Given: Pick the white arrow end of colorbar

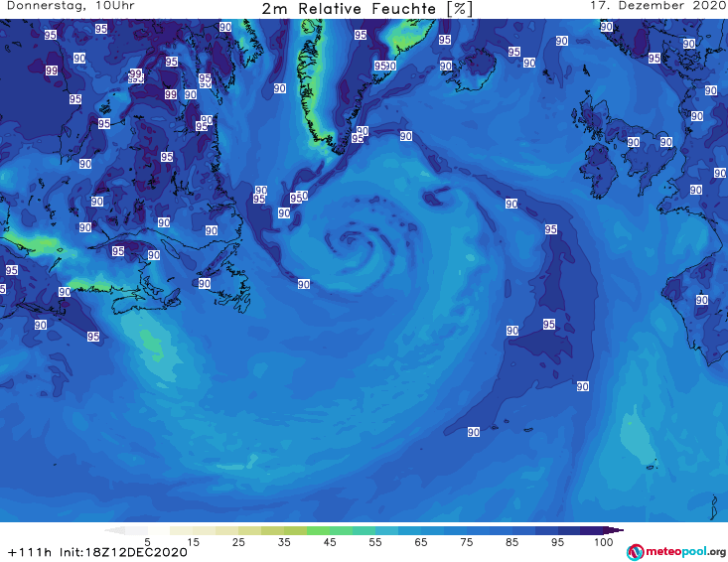Looking at the screenshot, I should click(x=114, y=530).
